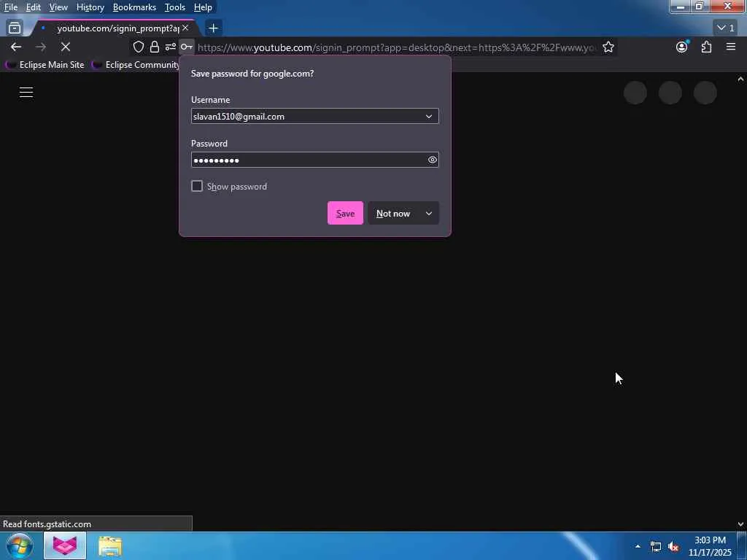Open Eclipse Main Site bookmark
Screen dimensions: 747x560
click(44, 65)
